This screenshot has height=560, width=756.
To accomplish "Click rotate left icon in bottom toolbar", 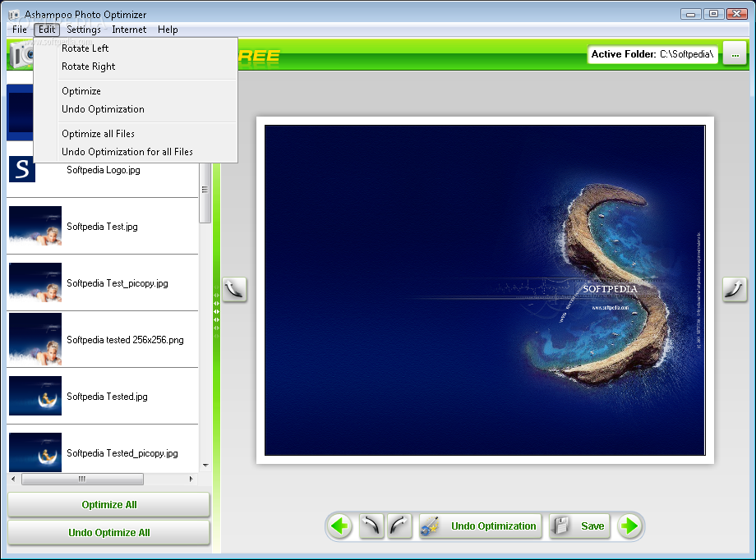I will [x=371, y=526].
